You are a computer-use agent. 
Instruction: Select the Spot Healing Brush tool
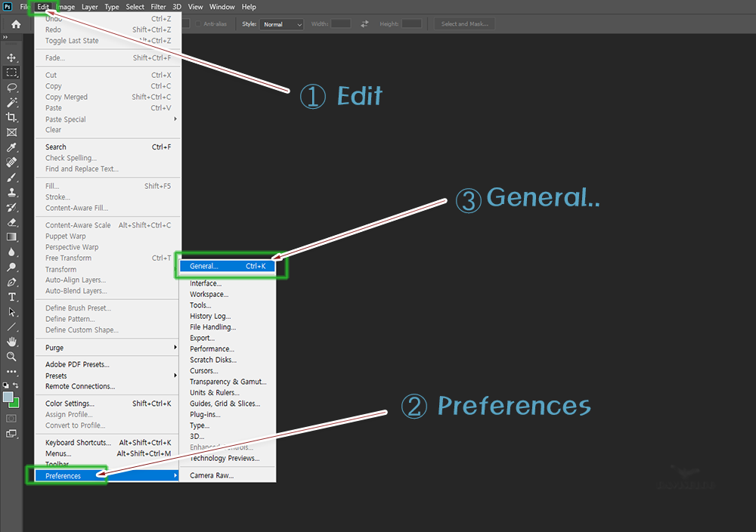click(x=11, y=162)
